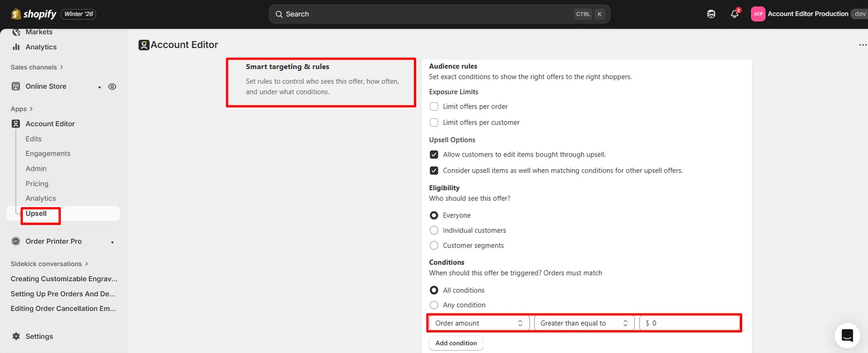
Task: Open Analytics in the main sidebar
Action: click(x=41, y=47)
